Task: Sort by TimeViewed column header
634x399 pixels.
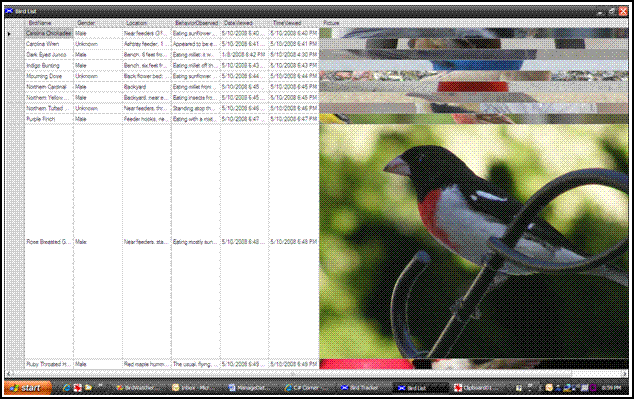Action: pyautogui.click(x=294, y=23)
